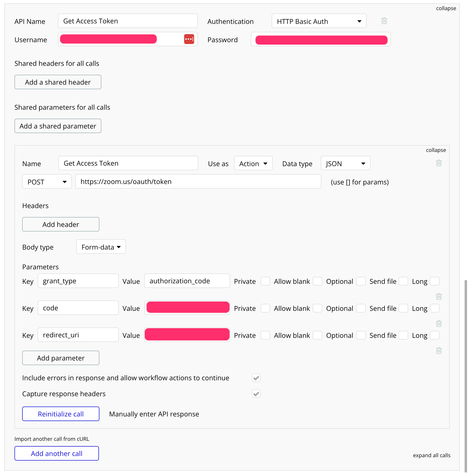Image resolution: width=468 pixels, height=476 pixels.
Task: Click the zoom.us oauth token URL field
Action: pyautogui.click(x=198, y=182)
